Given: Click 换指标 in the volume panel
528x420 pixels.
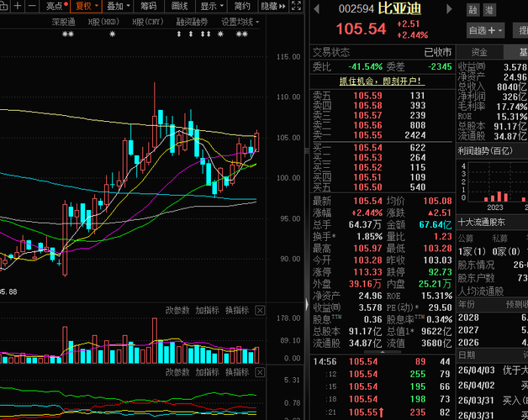Looking at the screenshot, I should tap(237, 310).
